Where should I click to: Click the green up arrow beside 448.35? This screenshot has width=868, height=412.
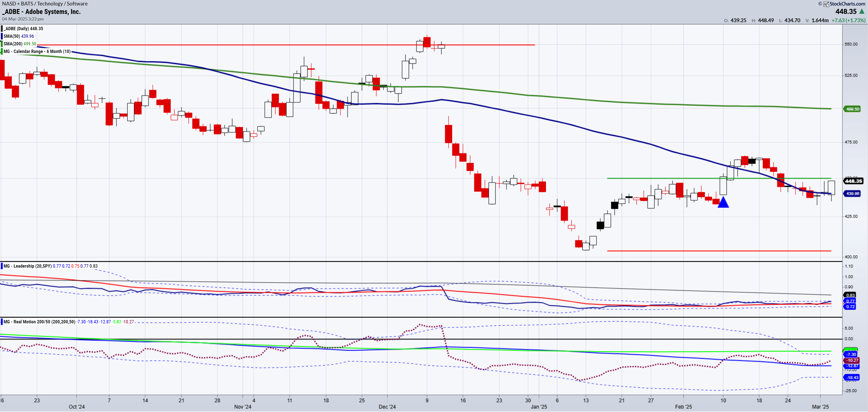coord(862,11)
